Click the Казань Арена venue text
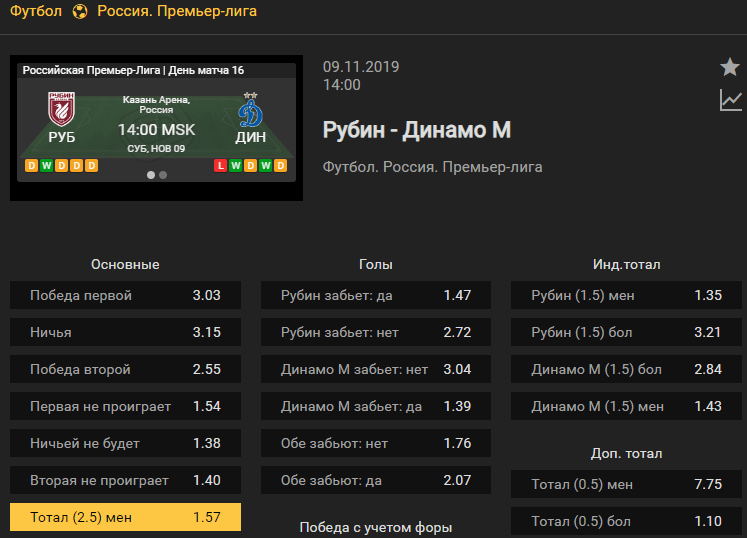The height and width of the screenshot is (538, 747). click(156, 104)
